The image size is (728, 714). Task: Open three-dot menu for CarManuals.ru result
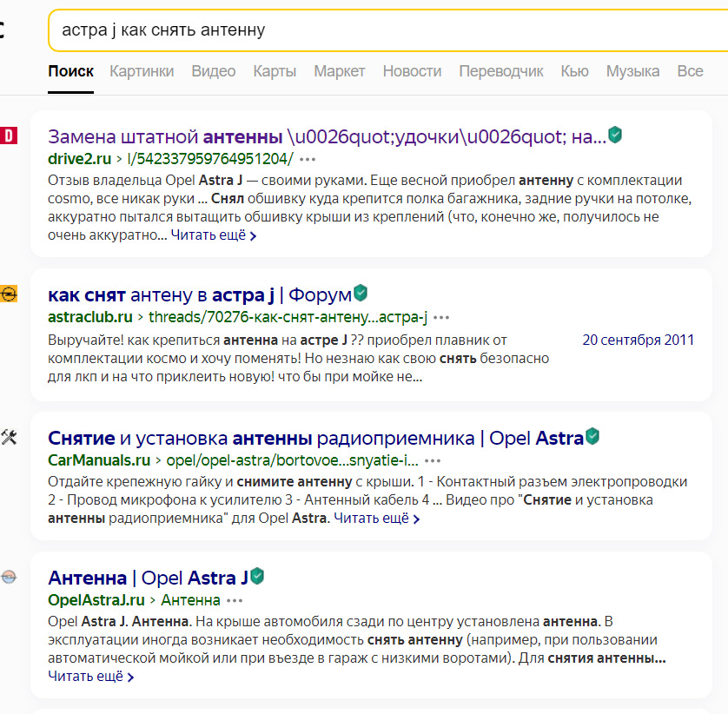[432, 460]
